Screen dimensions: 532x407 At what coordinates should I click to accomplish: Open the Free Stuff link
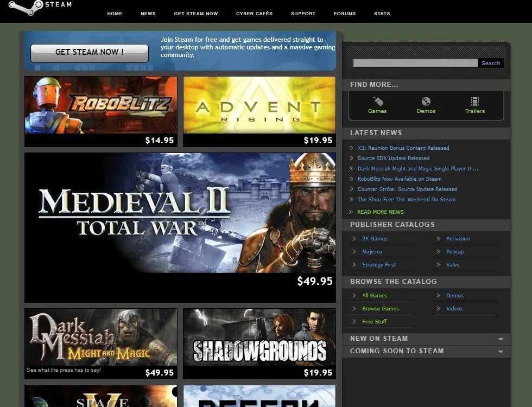(x=374, y=321)
